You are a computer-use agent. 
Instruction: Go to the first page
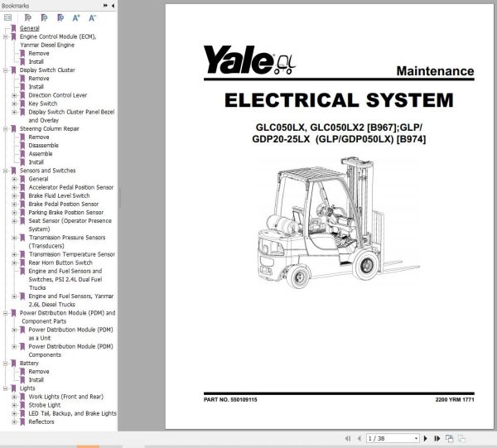tap(348, 439)
